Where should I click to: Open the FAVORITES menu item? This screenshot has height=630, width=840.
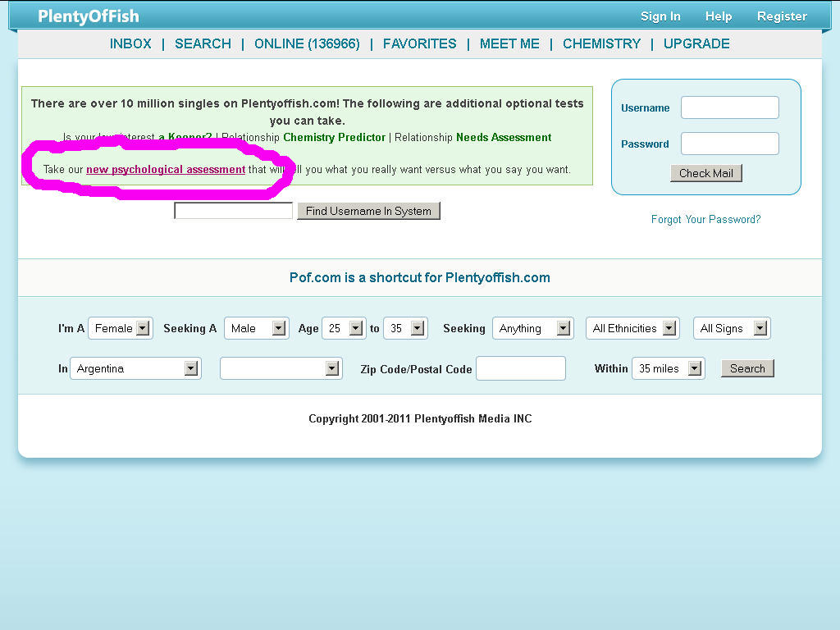(x=419, y=44)
